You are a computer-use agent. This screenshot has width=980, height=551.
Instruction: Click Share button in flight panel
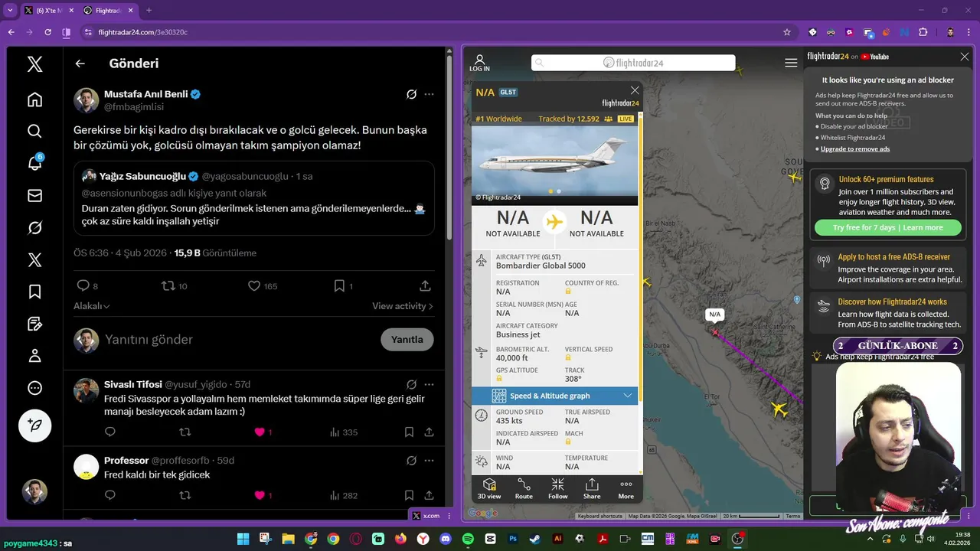(592, 489)
